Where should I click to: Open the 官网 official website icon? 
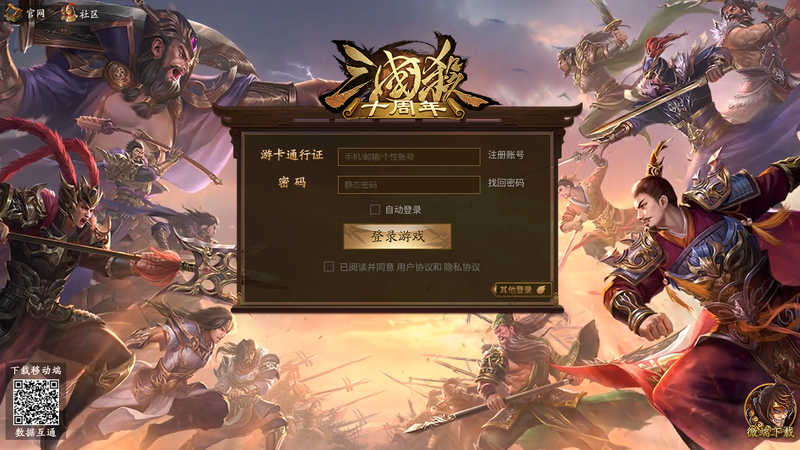pyautogui.click(x=14, y=13)
